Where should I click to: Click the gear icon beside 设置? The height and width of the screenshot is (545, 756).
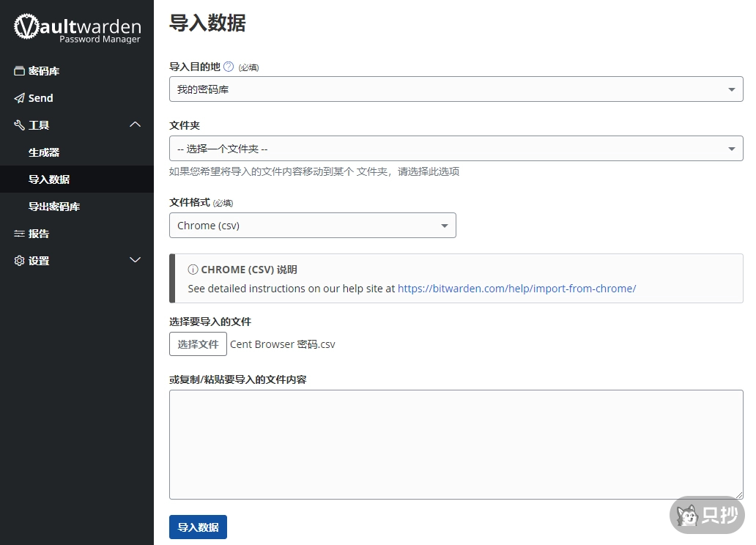(19, 261)
